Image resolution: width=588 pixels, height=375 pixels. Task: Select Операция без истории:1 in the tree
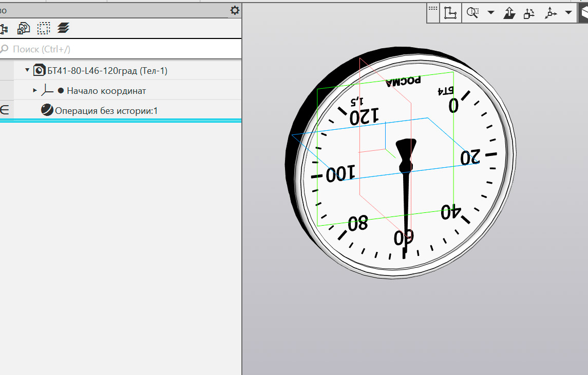(106, 110)
